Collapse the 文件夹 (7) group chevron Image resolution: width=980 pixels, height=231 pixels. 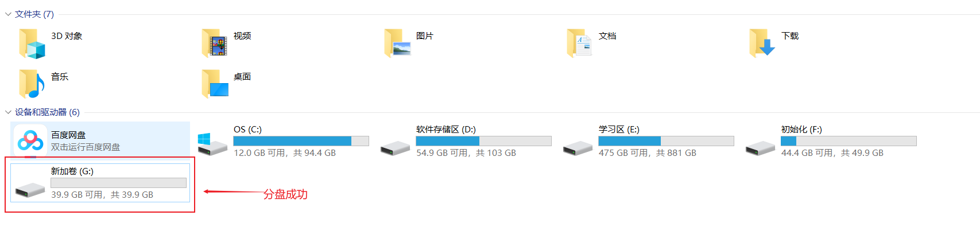click(8, 14)
